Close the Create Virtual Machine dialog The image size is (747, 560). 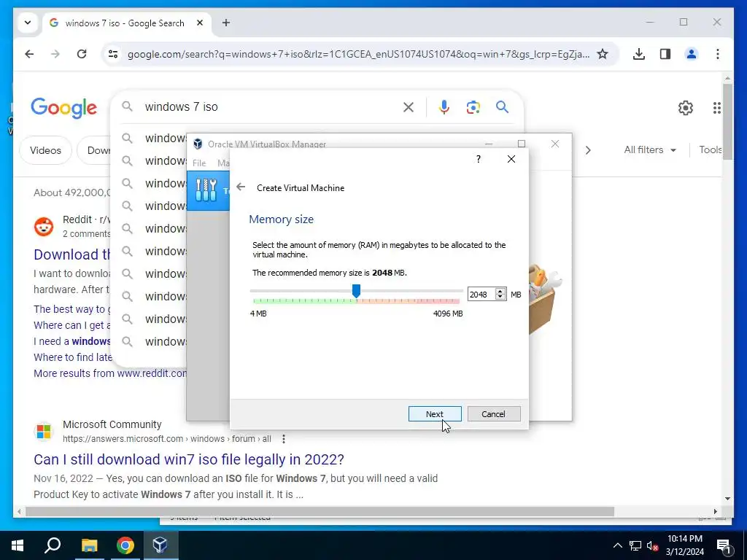pyautogui.click(x=511, y=158)
